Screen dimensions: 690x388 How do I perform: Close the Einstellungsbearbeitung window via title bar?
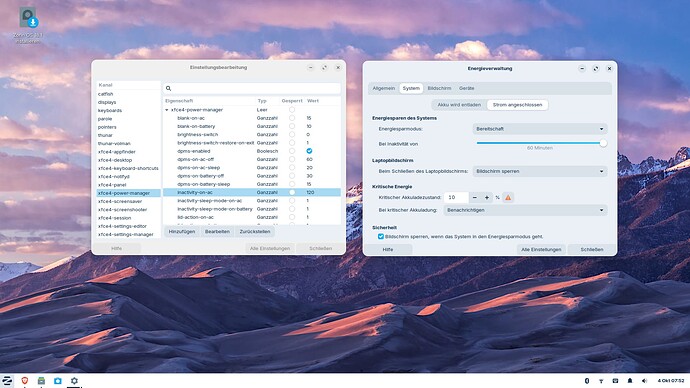point(338,68)
